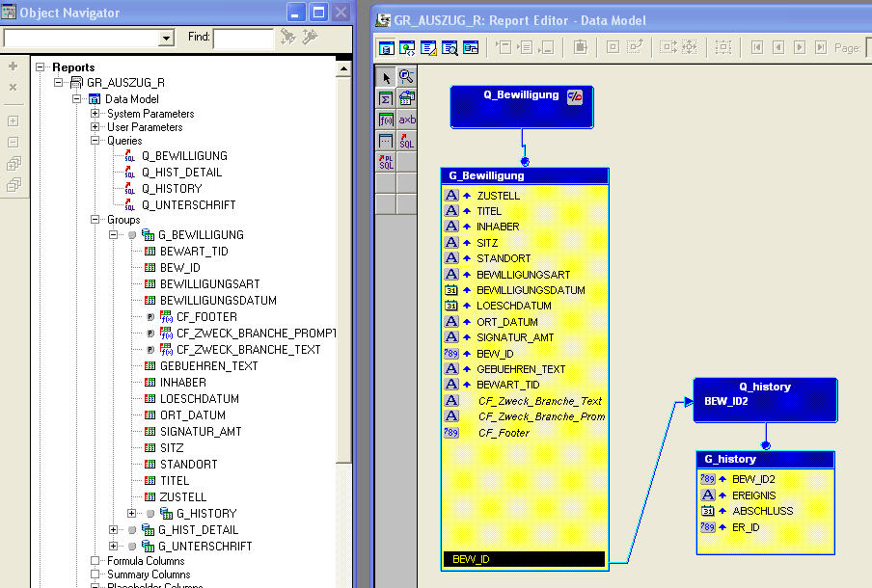Image resolution: width=872 pixels, height=588 pixels.
Task: Select Q_HISTORY query in tree
Action: click(172, 188)
